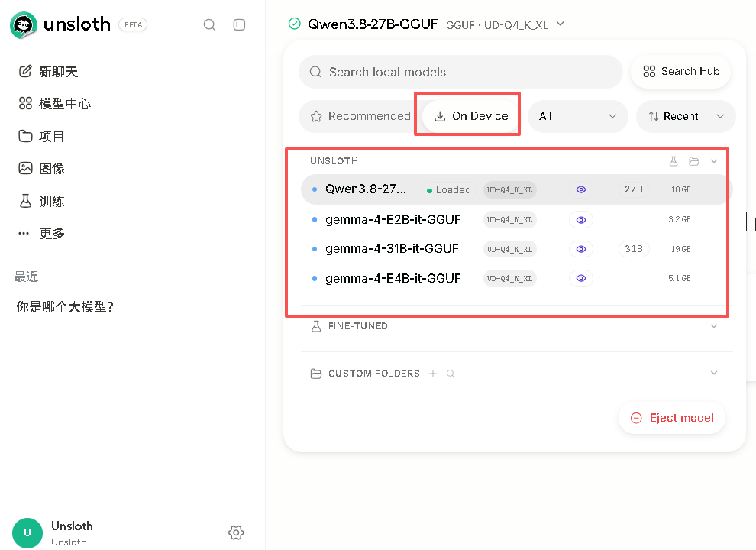Toggle eye icon on Qwen3.8-27 row
The height and width of the screenshot is (550, 756).
click(581, 189)
